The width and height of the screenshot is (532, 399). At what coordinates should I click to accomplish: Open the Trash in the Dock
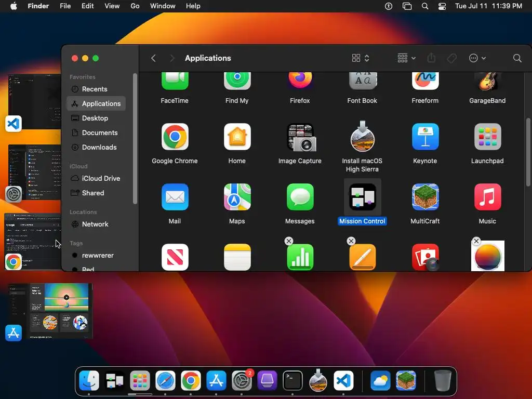443,380
